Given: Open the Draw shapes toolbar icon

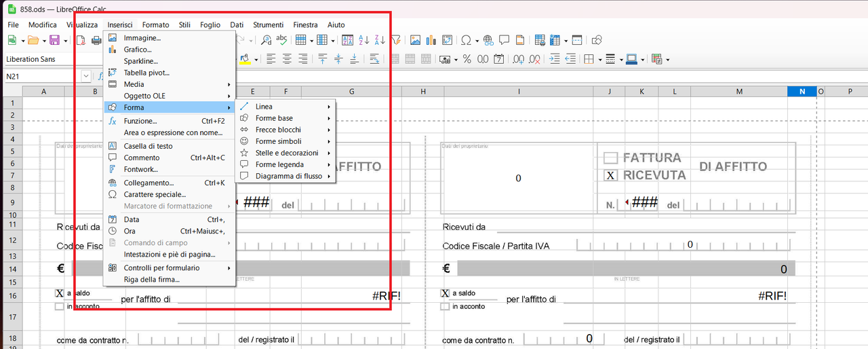Looking at the screenshot, I should point(597,40).
